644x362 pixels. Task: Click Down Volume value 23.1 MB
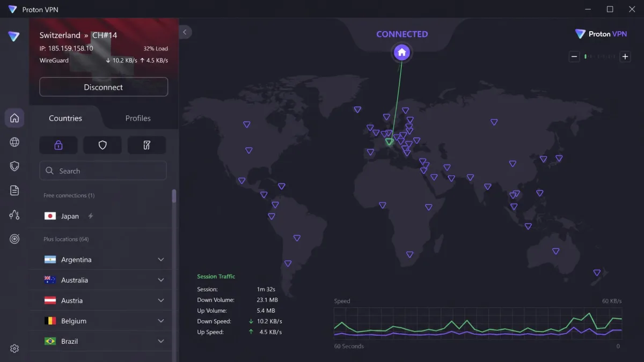coord(267,300)
